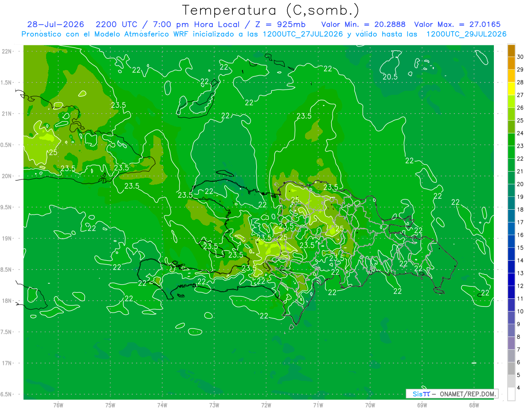This screenshot has width=532, height=411.
Task: Pick the yellow swatch beside legend label 27
Action: click(511, 88)
